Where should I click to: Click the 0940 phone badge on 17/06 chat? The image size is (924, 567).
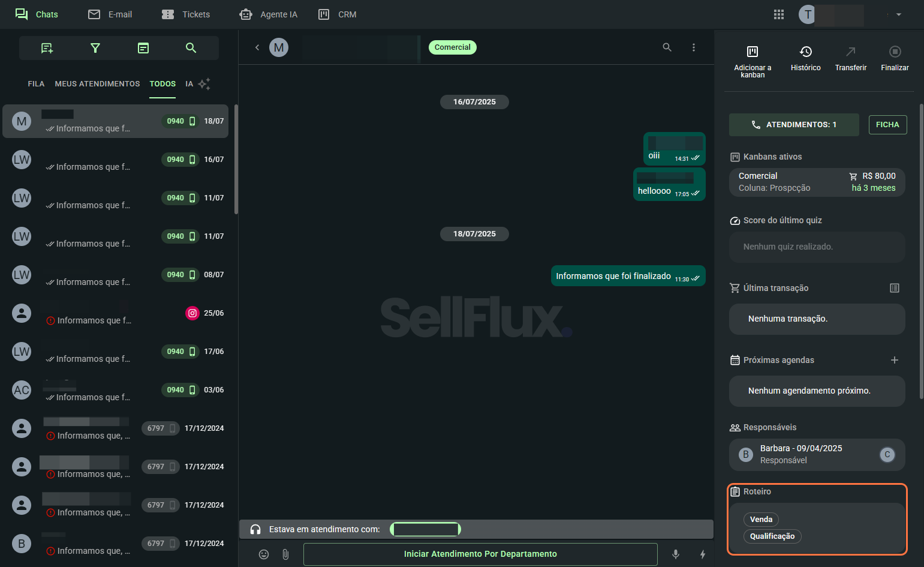click(180, 352)
